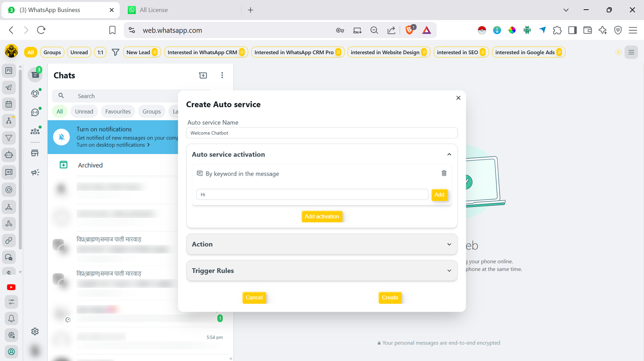644x361 pixels.
Task: Expand the Trigger Rules section
Action: tap(449, 271)
